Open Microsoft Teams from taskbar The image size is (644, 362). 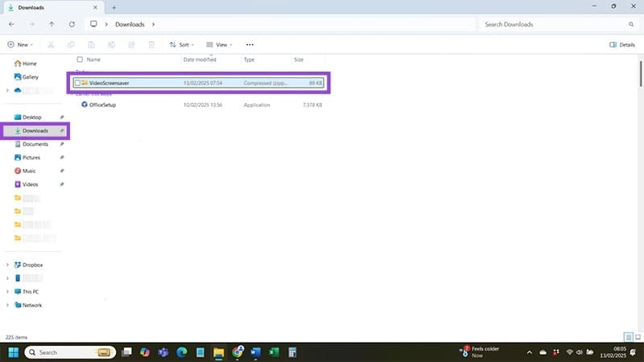pyautogui.click(x=163, y=352)
